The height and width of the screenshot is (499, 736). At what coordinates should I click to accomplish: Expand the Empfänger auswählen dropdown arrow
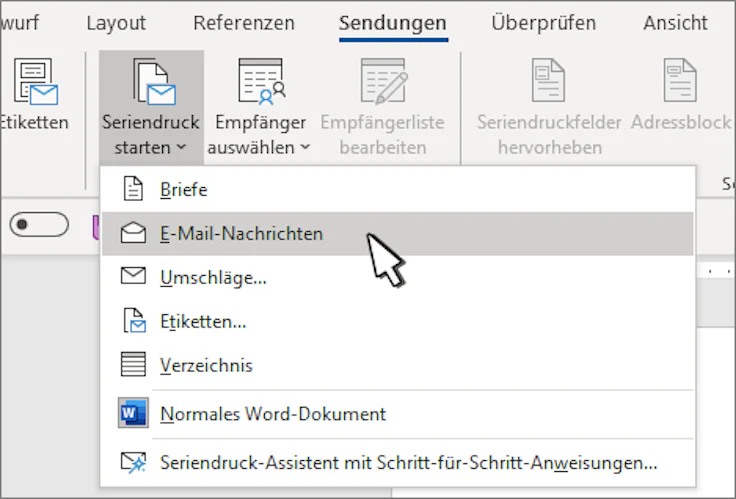tap(305, 147)
